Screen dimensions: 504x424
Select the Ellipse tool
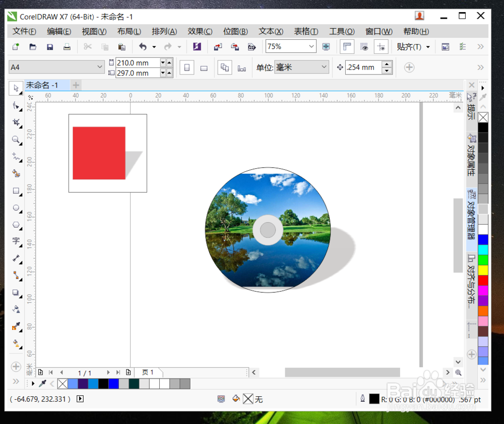tap(16, 208)
